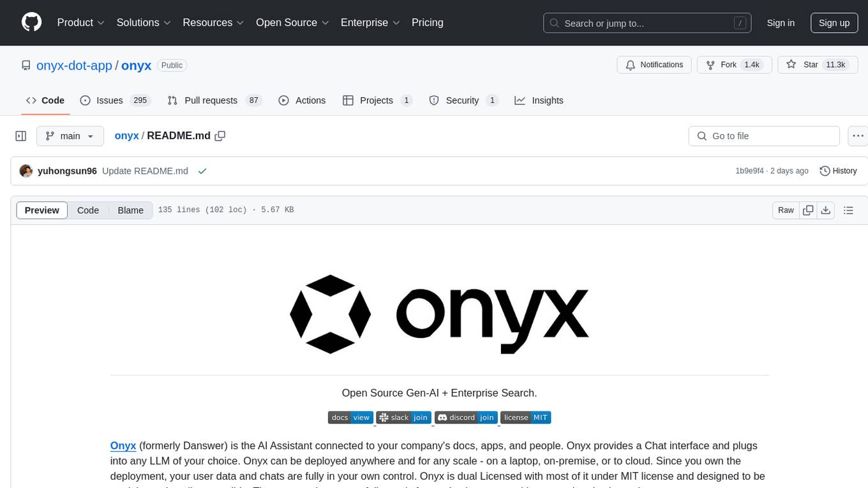Switch to the Actions tab
Screen dimensions: 868x488
[302, 100]
